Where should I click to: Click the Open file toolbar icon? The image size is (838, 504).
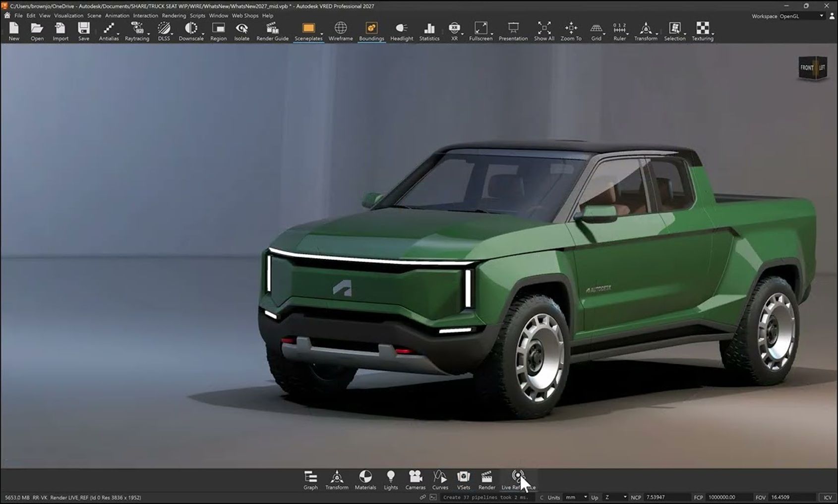[37, 31]
